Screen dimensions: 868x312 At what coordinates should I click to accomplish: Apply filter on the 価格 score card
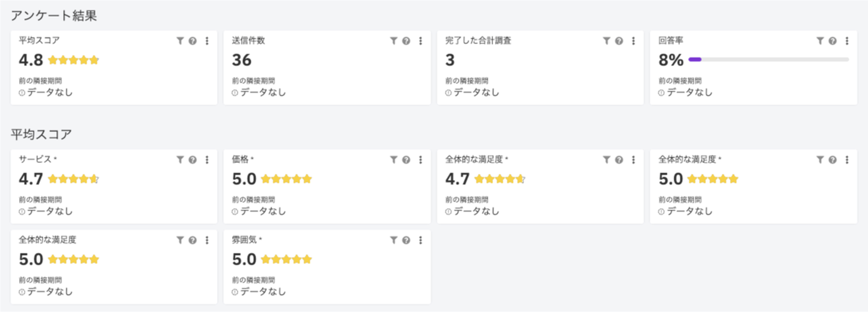[393, 160]
